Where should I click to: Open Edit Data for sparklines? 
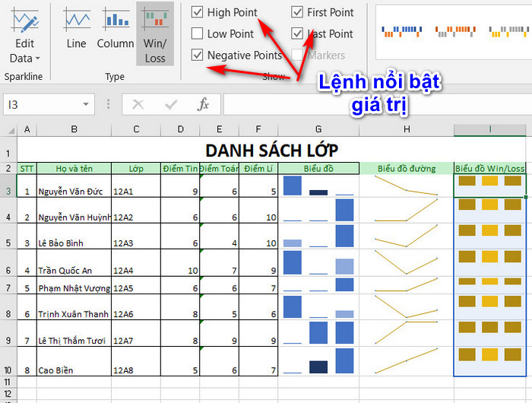coord(25,35)
